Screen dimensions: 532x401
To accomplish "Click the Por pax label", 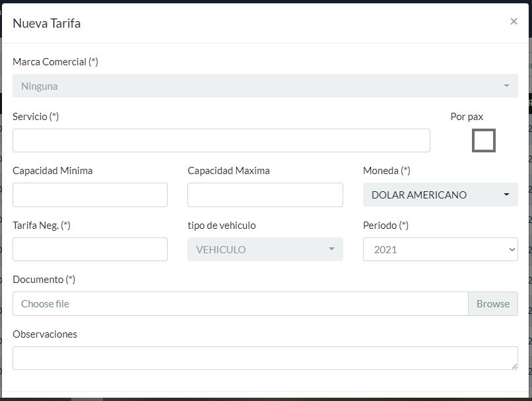I will pyautogui.click(x=467, y=117).
